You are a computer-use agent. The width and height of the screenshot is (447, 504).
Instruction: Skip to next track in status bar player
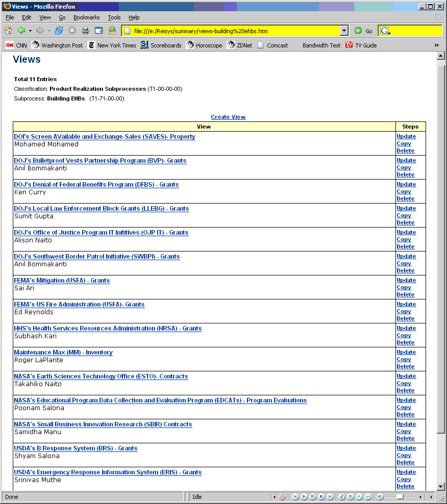click(330, 497)
